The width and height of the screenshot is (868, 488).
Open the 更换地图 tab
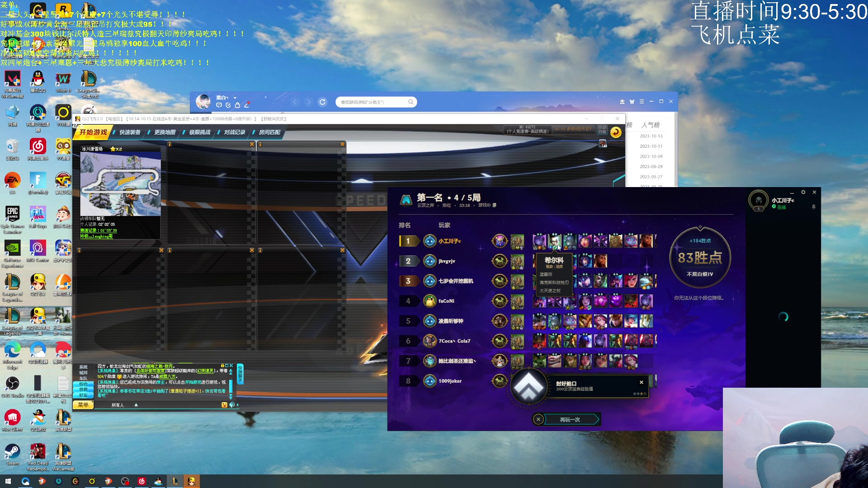(x=165, y=132)
